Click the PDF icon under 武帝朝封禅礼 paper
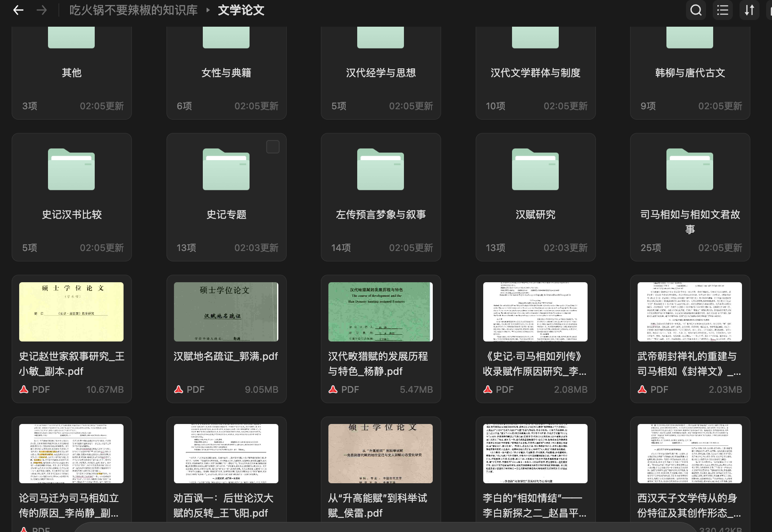 pyautogui.click(x=643, y=389)
